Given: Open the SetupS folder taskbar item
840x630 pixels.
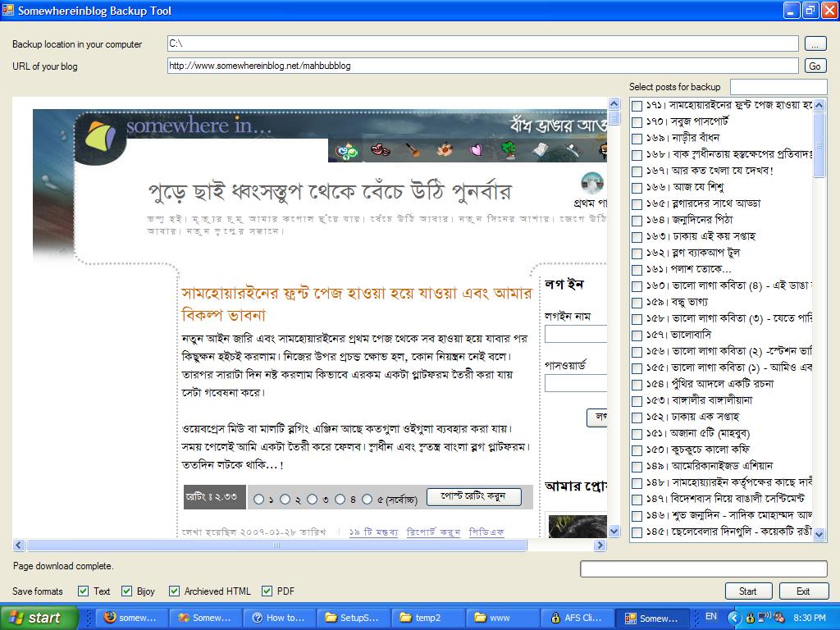Looking at the screenshot, I should pos(353,618).
